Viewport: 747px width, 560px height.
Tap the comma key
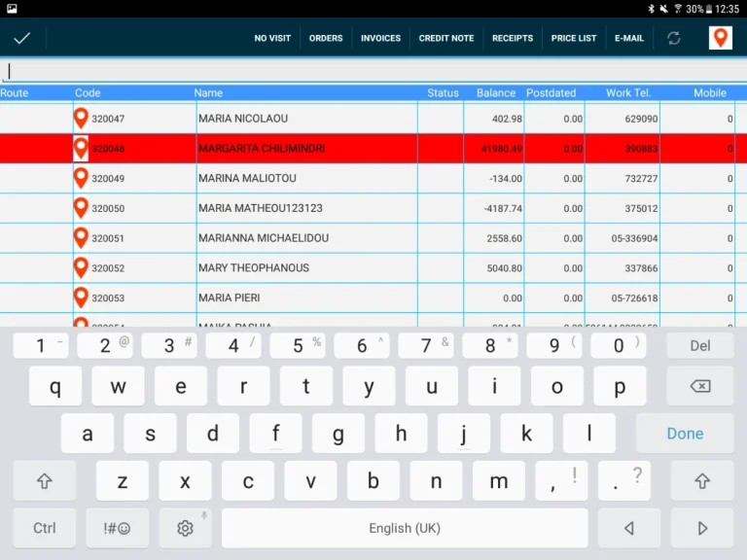(561, 480)
